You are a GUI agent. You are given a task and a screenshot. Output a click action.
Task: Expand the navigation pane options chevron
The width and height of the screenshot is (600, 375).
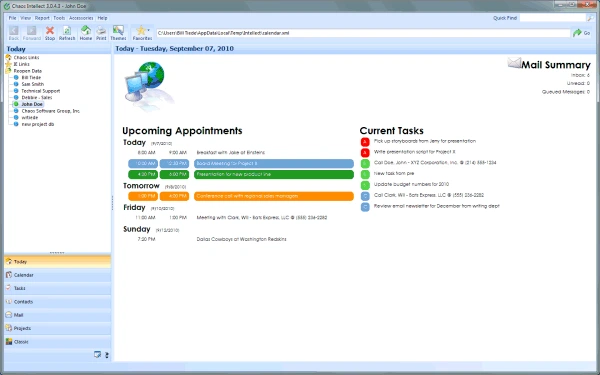coord(107,355)
